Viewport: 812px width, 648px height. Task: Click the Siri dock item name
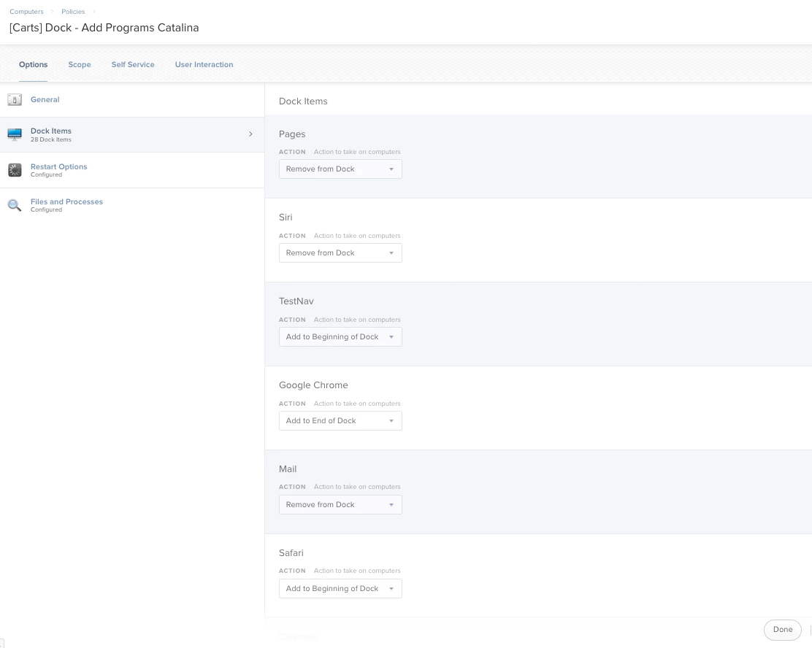286,217
